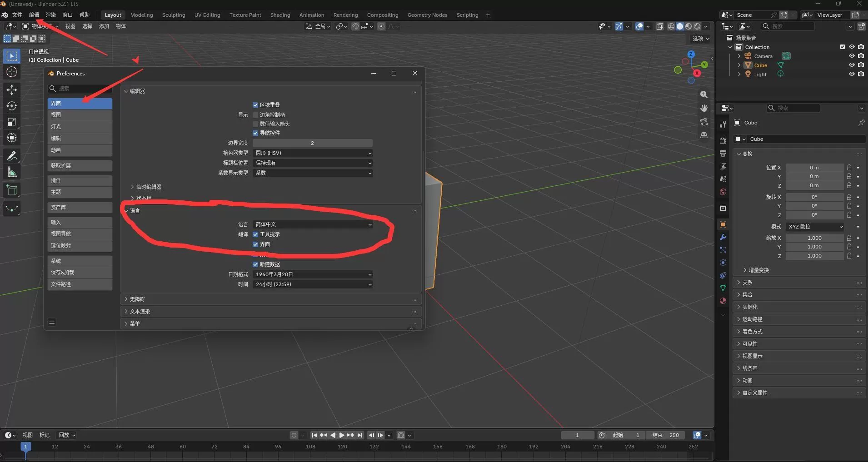Jump to timeline end frame
This screenshot has height=462, width=868.
pos(360,435)
